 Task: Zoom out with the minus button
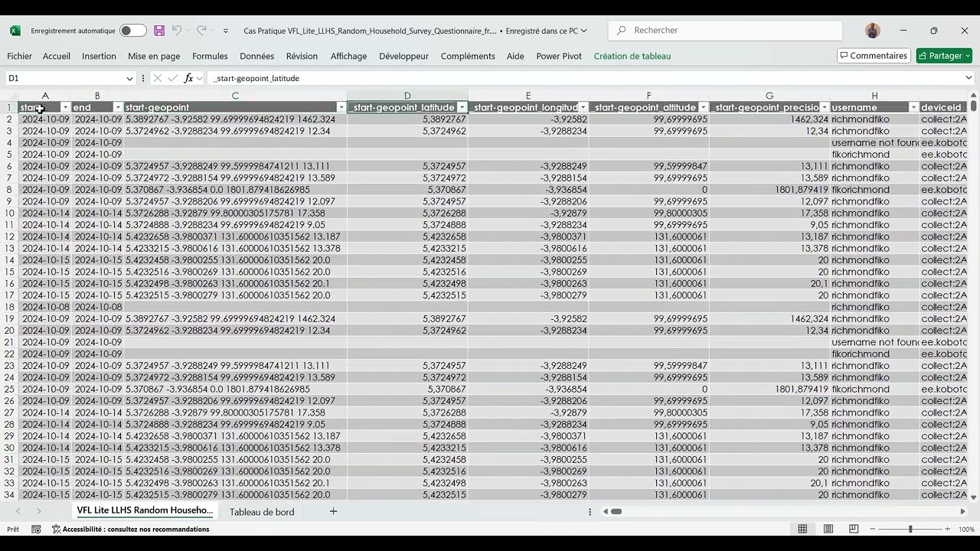pyautogui.click(x=871, y=530)
